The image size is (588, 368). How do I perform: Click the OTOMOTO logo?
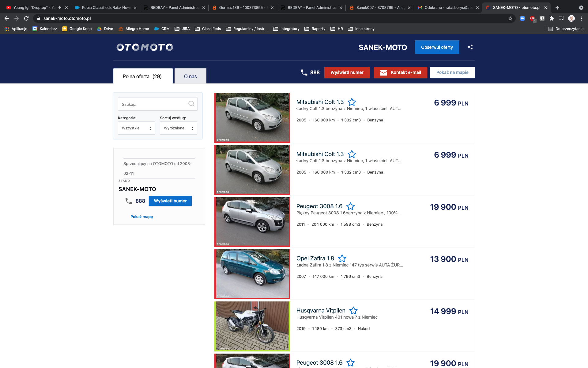tap(145, 47)
